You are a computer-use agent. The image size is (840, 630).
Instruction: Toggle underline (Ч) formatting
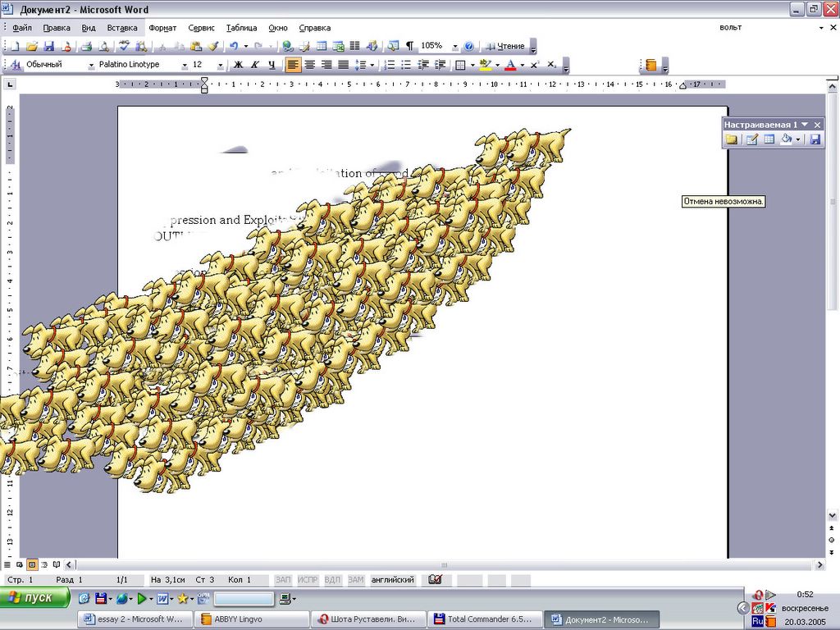(272, 65)
